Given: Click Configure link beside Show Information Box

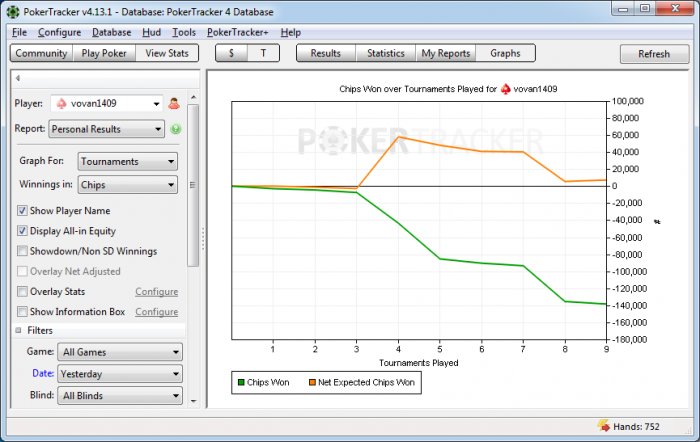Looking at the screenshot, I should pos(157,312).
